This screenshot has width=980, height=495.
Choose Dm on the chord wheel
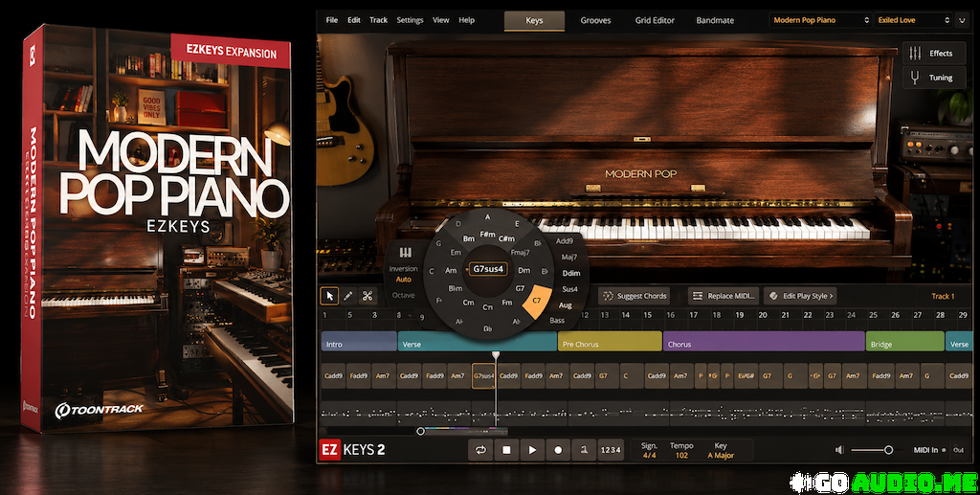coord(524,270)
